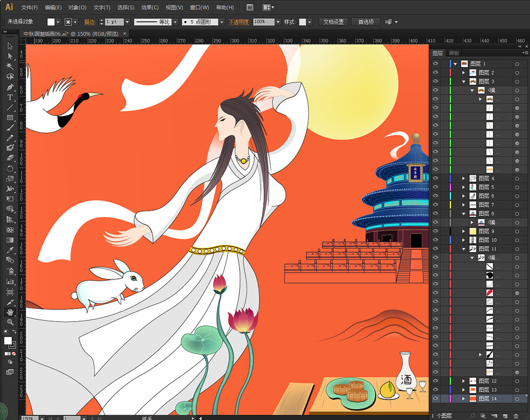This screenshot has height=420, width=530.
Task: Collapse 图层 3 sublayers
Action: pyautogui.click(x=464, y=81)
